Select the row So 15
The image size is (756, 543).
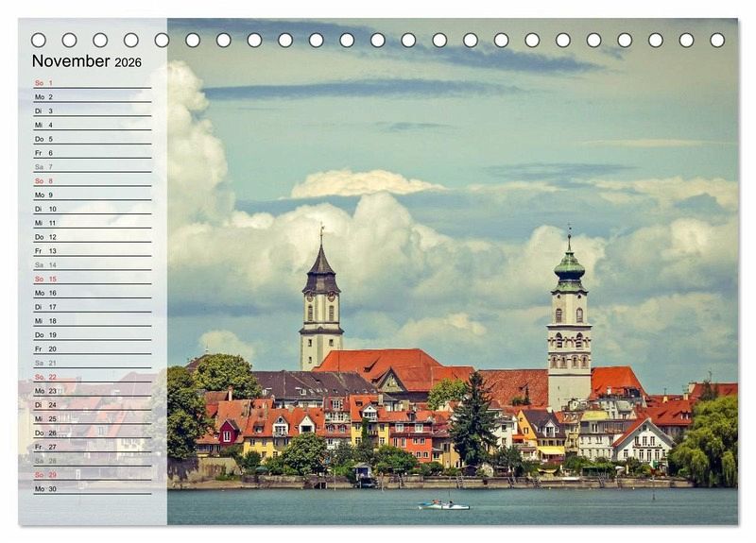point(92,279)
